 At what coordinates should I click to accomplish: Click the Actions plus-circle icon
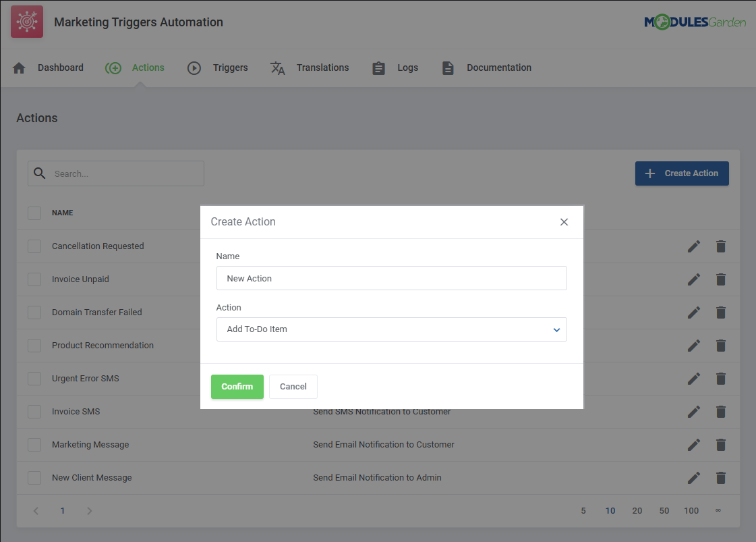113,68
